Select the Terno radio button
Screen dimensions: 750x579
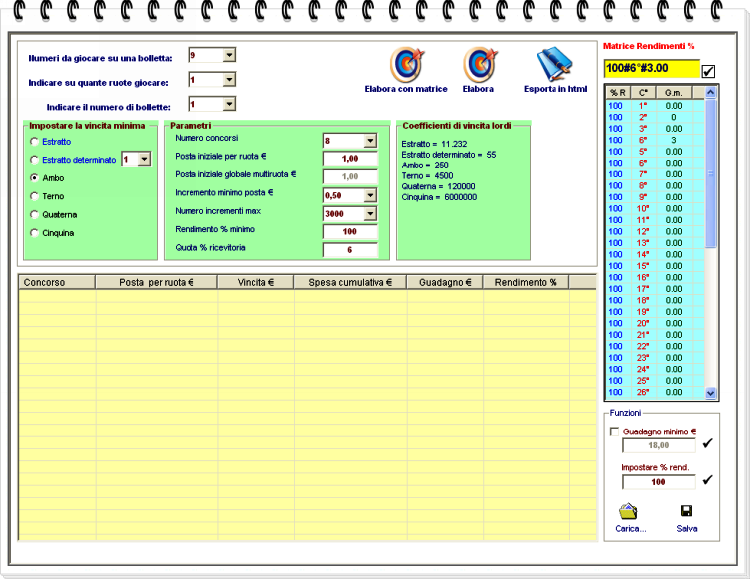tap(36, 196)
